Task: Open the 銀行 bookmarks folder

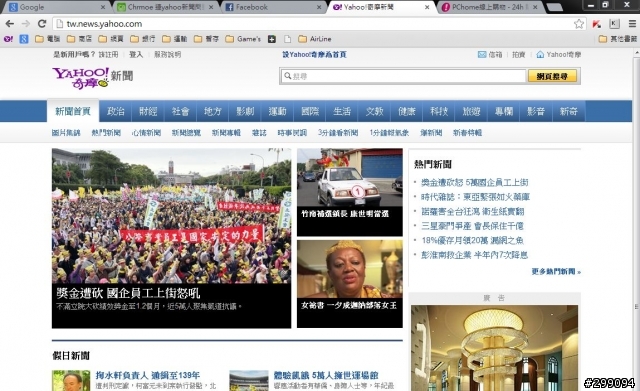Action: point(143,39)
